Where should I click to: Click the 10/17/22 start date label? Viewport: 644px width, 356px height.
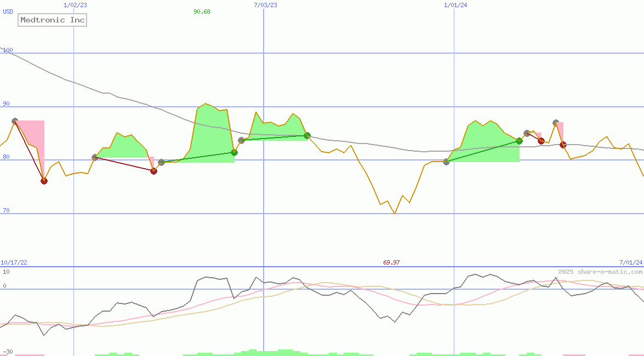click(x=14, y=262)
